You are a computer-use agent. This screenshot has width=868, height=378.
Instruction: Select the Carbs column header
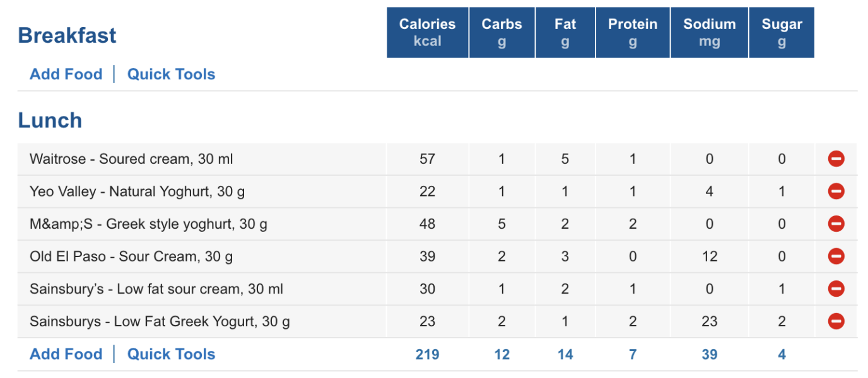point(501,31)
